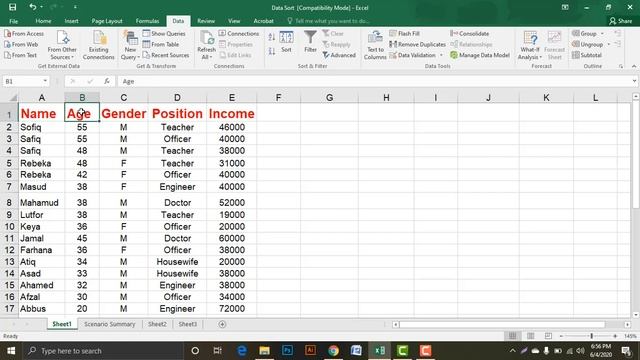This screenshot has height=360, width=640.
Task: Add a new sheet with plus icon
Action: click(x=222, y=324)
